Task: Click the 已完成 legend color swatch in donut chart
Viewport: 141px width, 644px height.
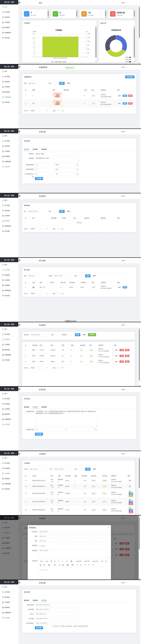Action: click(130, 60)
